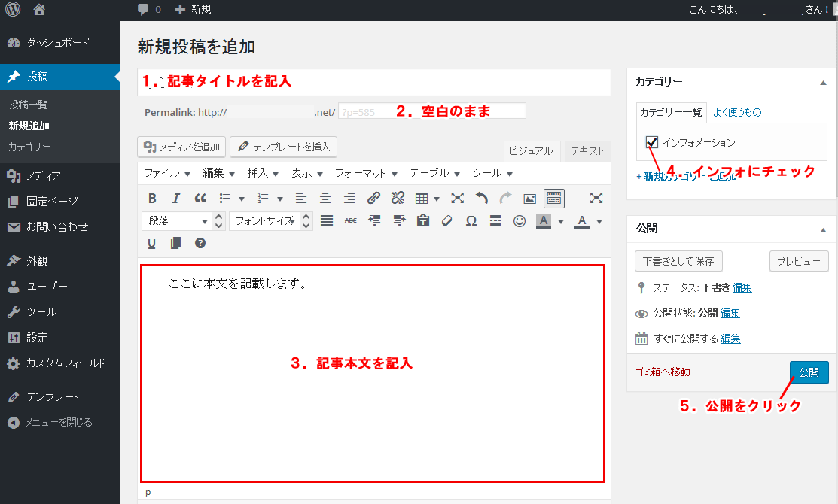The image size is (838, 504).
Task: Open the フォントサイズ font size dropdown
Action: click(x=264, y=221)
